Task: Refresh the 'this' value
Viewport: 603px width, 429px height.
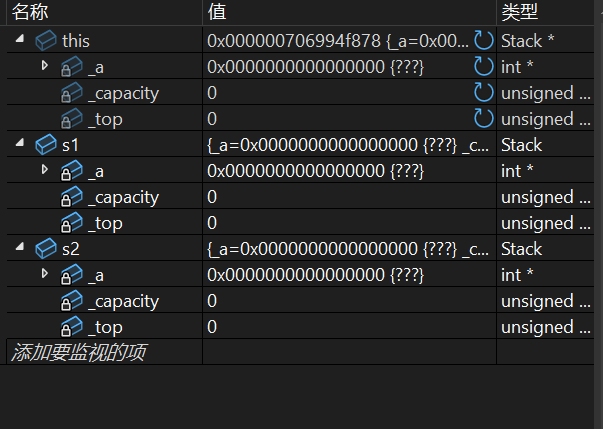Action: pyautogui.click(x=483, y=40)
